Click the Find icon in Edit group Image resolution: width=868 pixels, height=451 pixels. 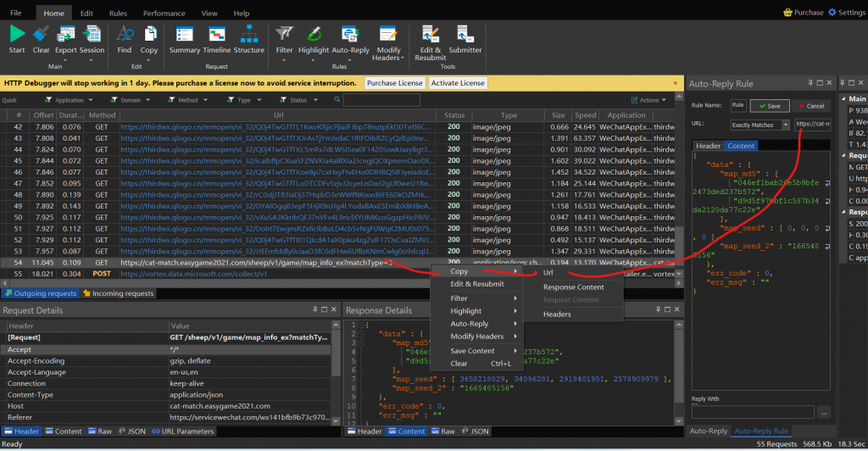(x=125, y=35)
